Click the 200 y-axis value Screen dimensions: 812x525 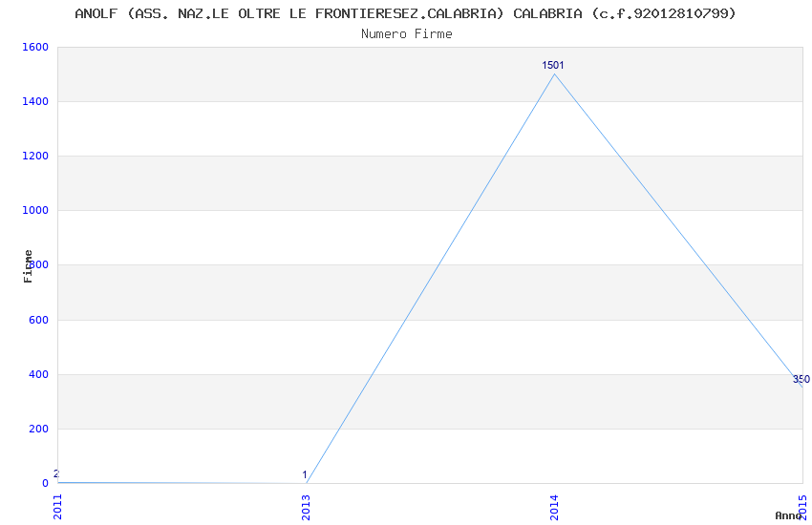(x=38, y=429)
